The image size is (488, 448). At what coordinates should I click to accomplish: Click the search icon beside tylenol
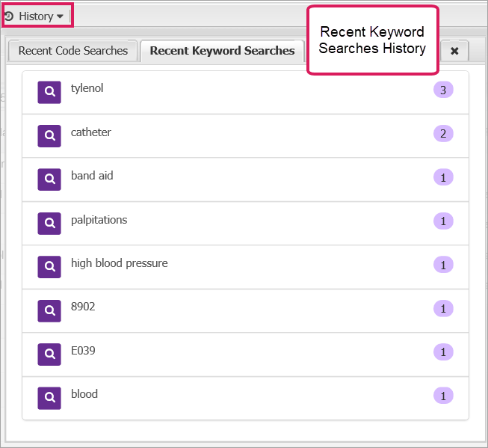(x=49, y=91)
